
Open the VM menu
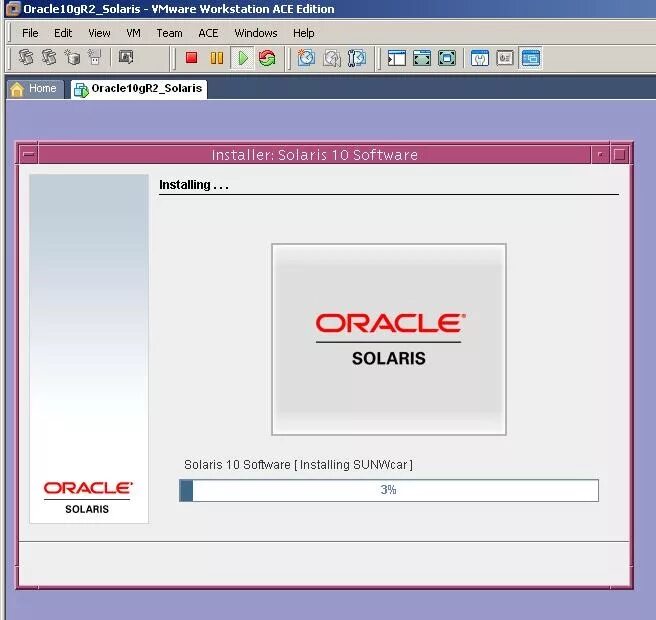point(133,33)
